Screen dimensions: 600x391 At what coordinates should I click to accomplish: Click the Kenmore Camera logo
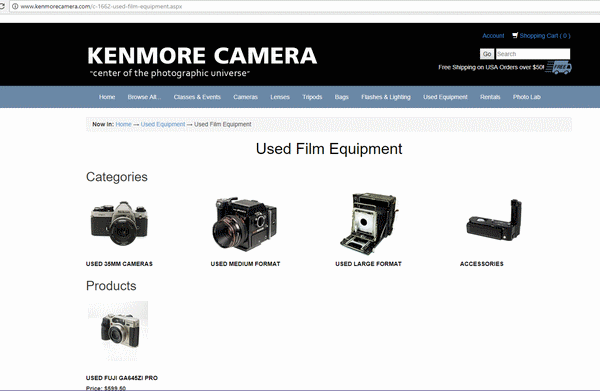tap(202, 62)
